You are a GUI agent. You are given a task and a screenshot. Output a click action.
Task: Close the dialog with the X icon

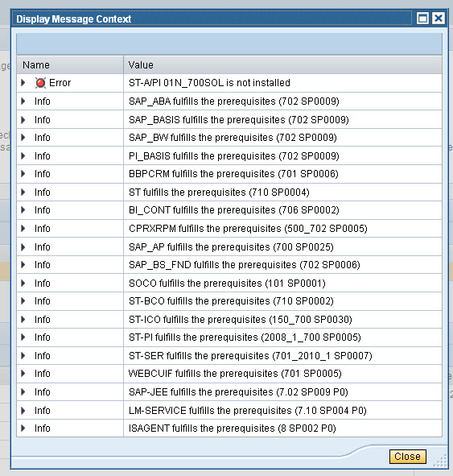click(439, 19)
